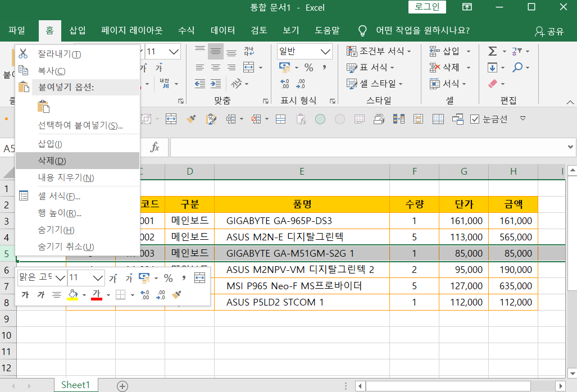Choose 삽입(I) in the context menu

78,144
